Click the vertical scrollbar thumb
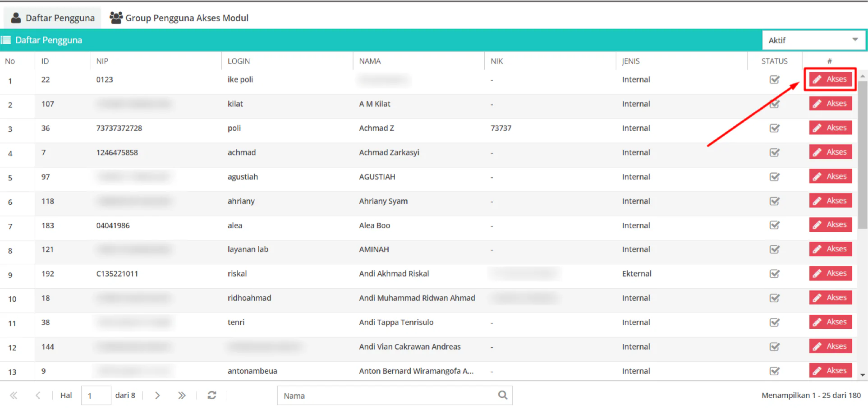This screenshot has height=410, width=868. (863, 155)
